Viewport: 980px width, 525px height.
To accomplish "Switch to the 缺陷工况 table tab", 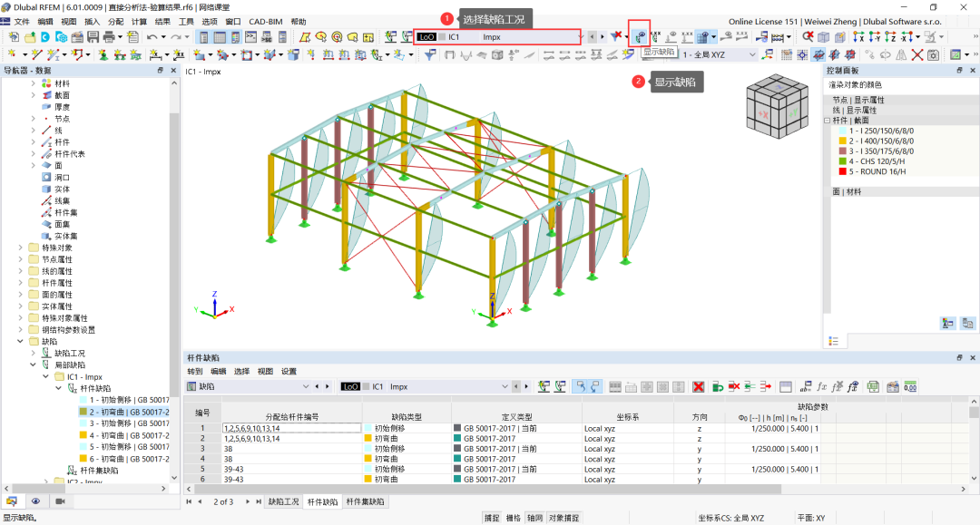I will 284,502.
